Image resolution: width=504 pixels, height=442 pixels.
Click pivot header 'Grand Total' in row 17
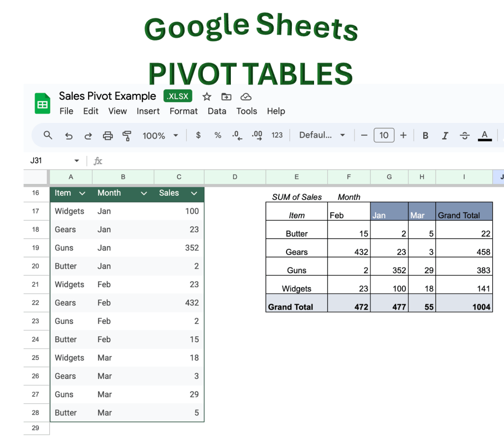tap(464, 211)
